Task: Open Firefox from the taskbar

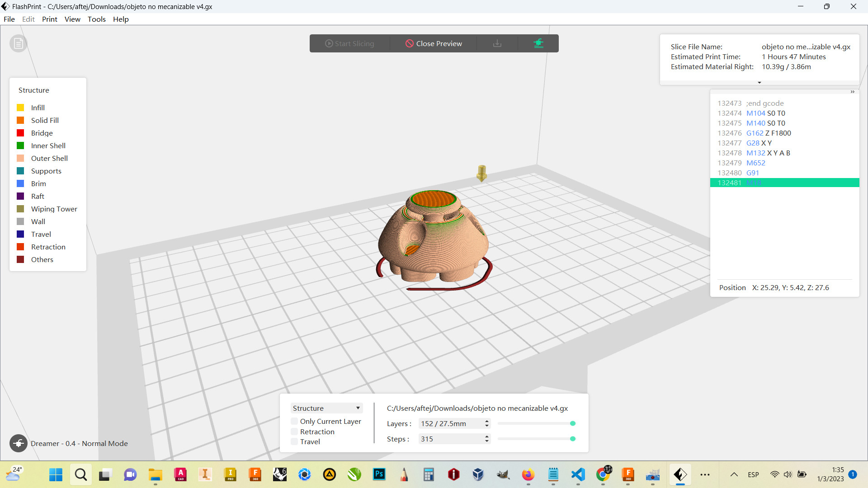Action: tap(528, 474)
